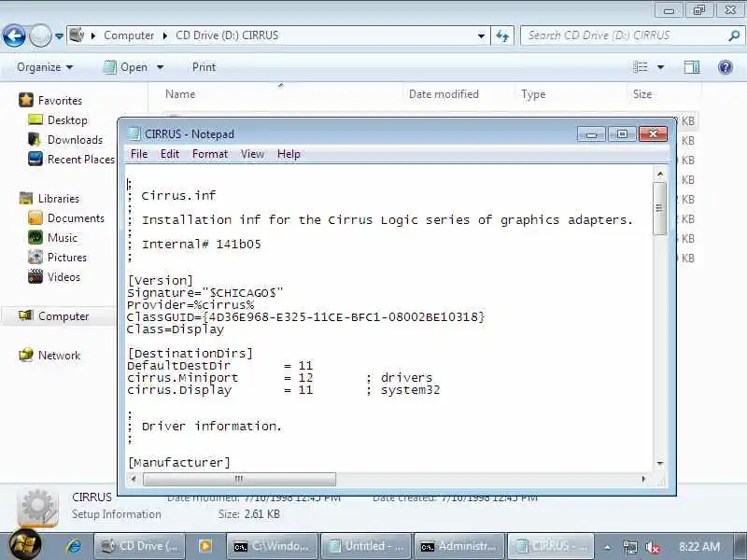
Task: Open Notepad Edit menu
Action: 170,154
